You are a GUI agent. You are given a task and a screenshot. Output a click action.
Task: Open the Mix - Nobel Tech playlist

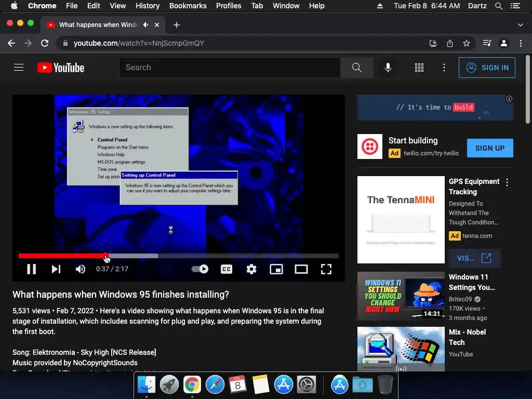pyautogui.click(x=467, y=337)
